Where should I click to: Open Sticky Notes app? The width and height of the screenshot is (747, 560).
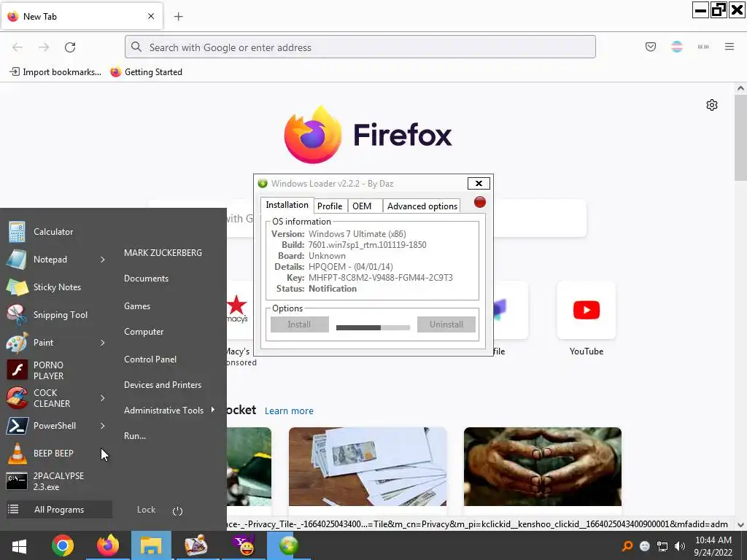click(57, 287)
